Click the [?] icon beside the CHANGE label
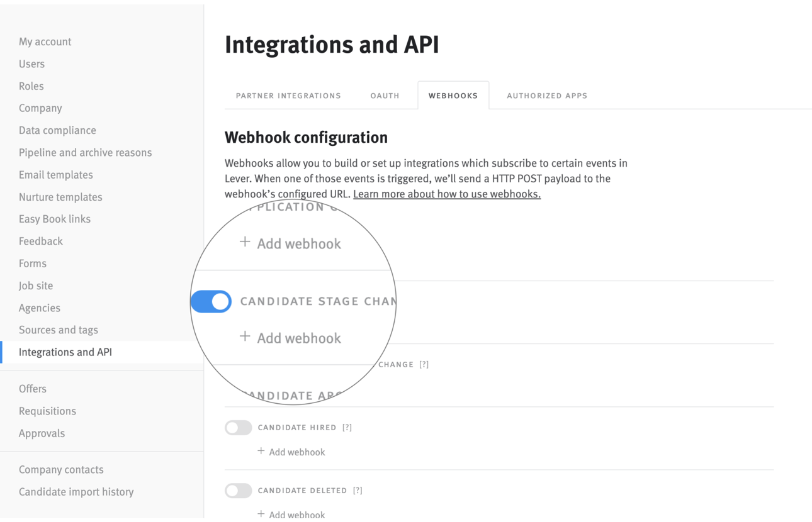Screen dimensions: 812x522 [424, 365]
